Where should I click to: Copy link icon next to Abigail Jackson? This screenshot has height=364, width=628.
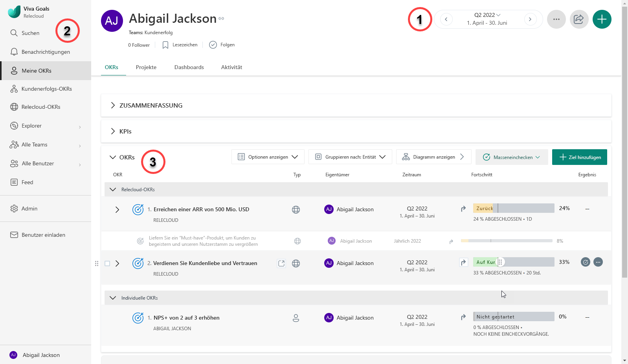coord(221,18)
